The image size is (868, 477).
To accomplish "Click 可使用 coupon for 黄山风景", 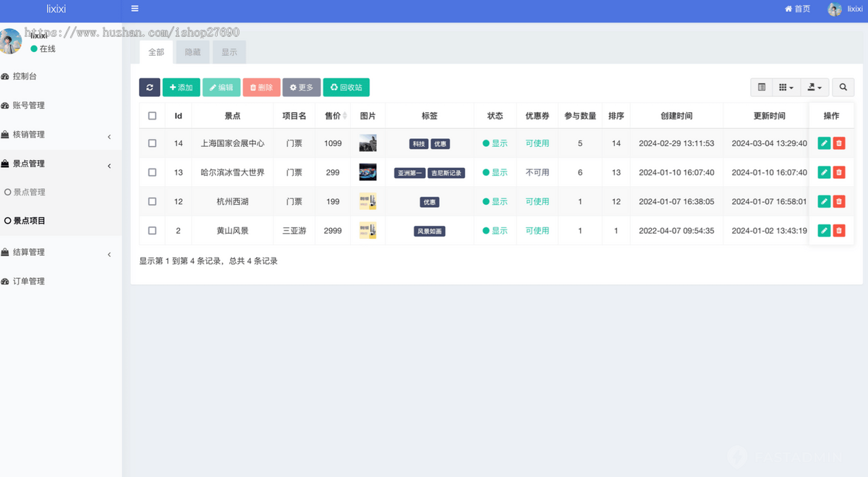I will 537,230.
